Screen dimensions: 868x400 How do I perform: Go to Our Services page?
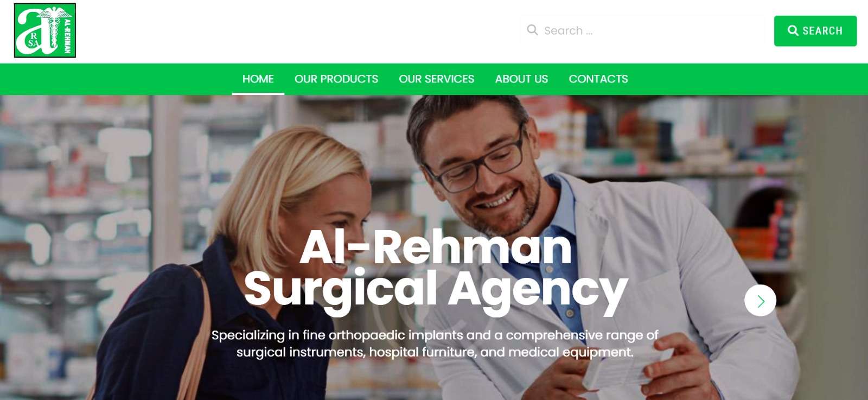tap(436, 79)
